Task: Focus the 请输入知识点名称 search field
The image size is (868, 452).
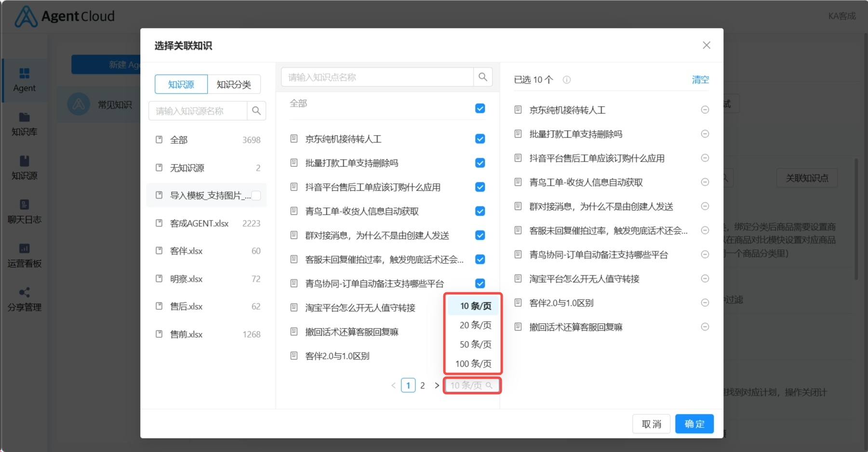Action: tap(377, 77)
